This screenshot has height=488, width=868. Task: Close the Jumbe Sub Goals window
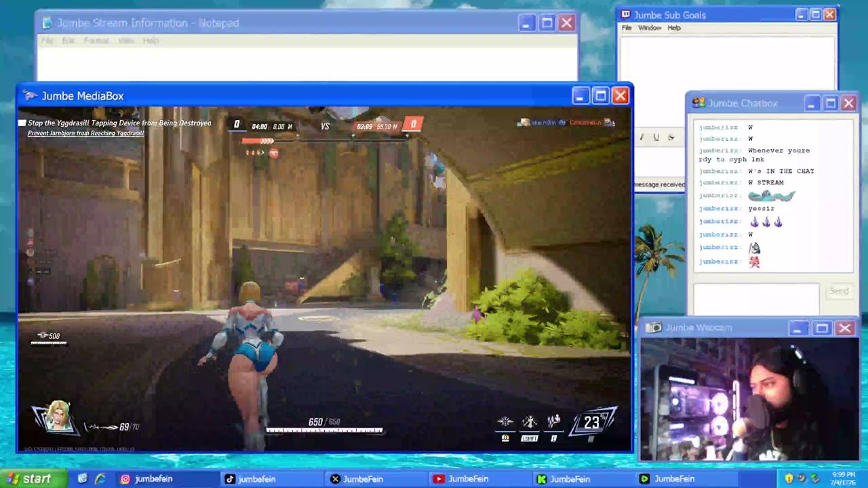point(829,14)
